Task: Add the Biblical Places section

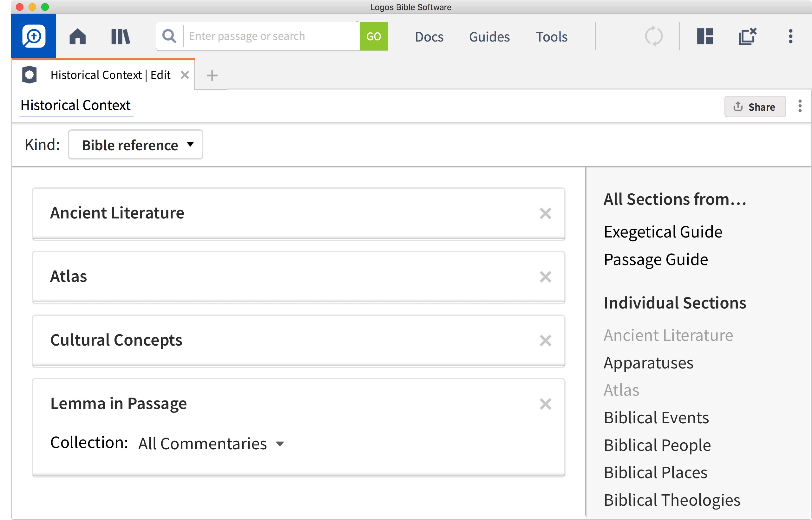Action: pos(655,472)
